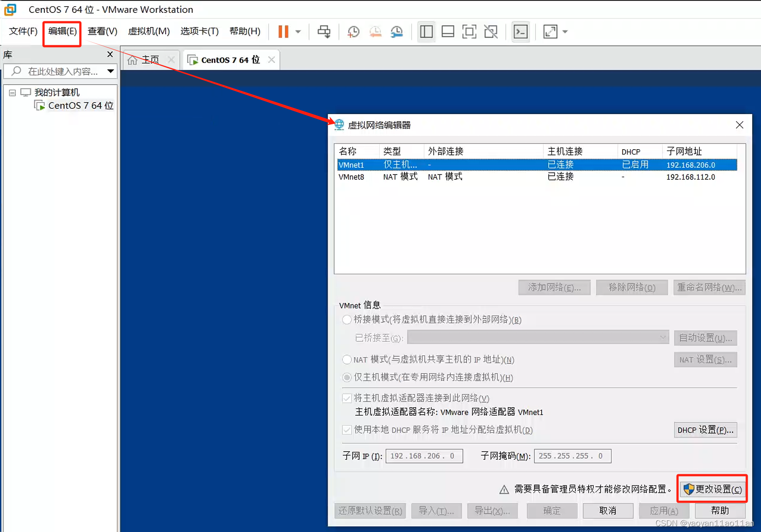This screenshot has width=761, height=532.
Task: Close the CentOS 7 64 位 tab
Action: 271,60
